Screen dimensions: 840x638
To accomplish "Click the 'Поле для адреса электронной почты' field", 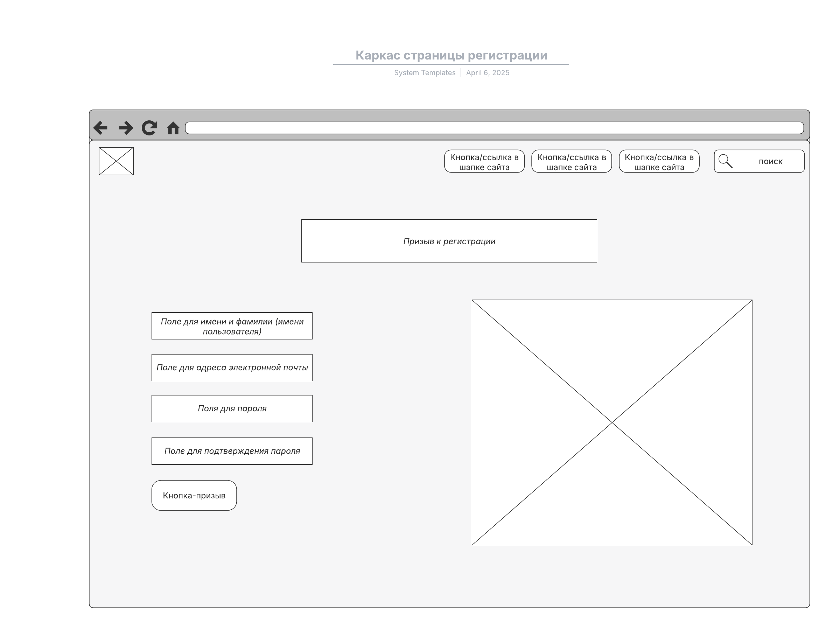I will click(x=232, y=367).
